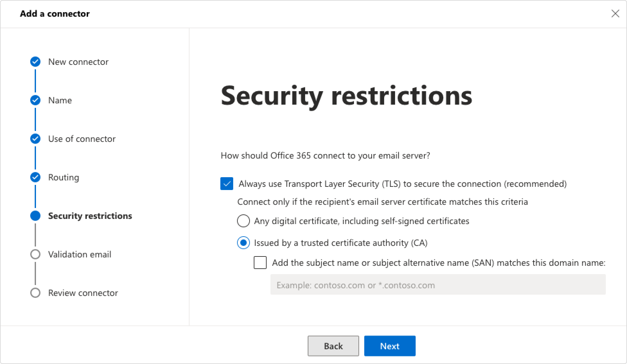Viewport: 627px width, 364px height.
Task: Click the New connector step checkmark icon
Action: pos(35,62)
